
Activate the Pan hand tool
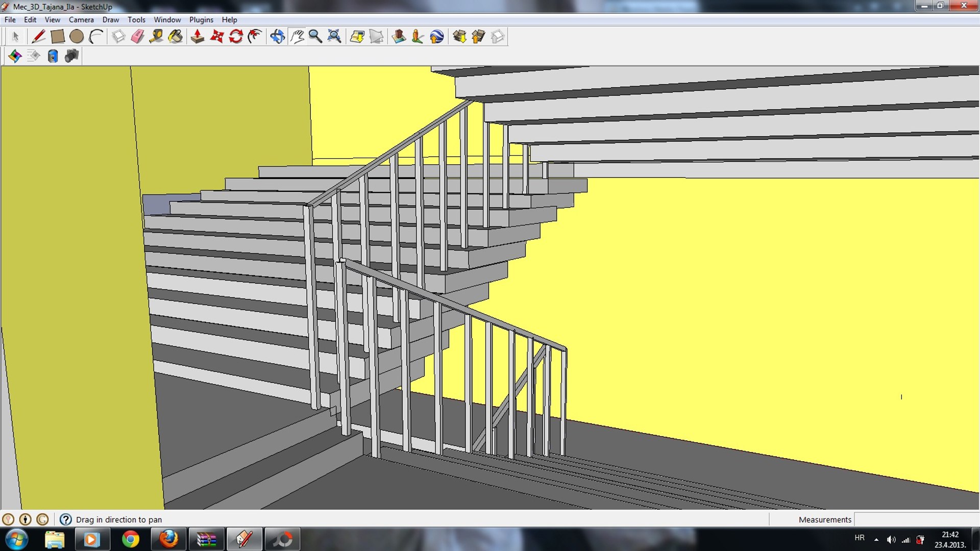point(297,37)
